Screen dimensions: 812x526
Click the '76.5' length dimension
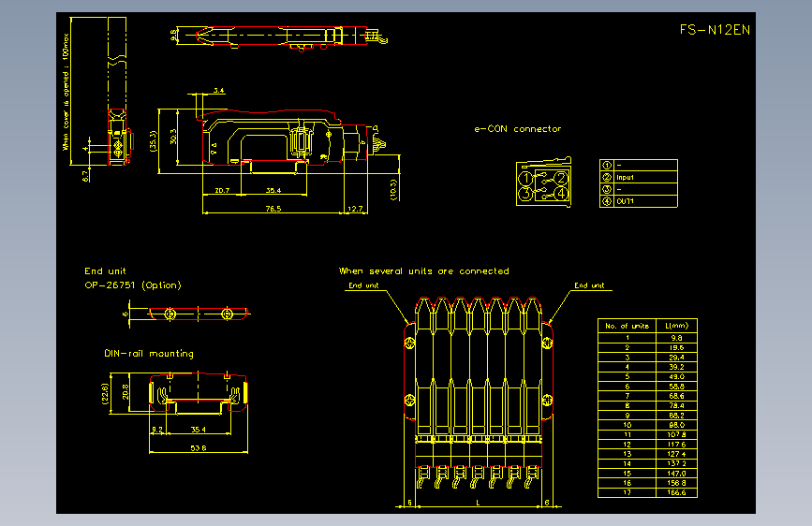point(273,209)
